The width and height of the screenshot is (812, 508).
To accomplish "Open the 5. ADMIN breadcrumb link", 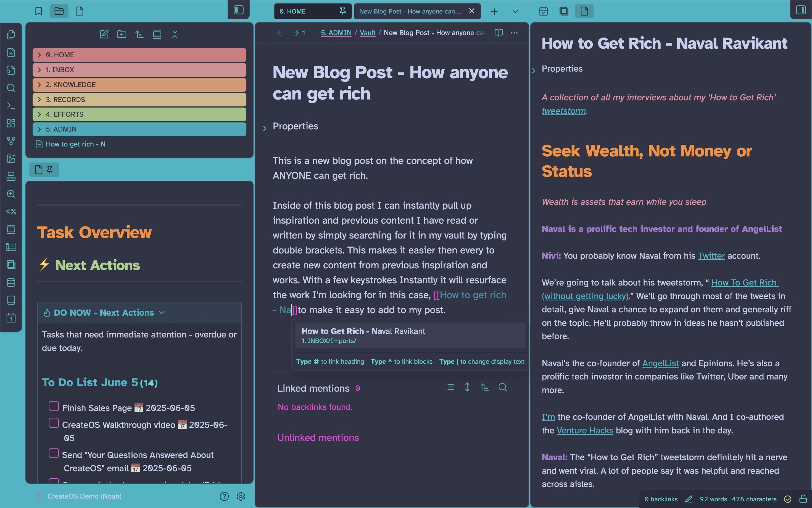I will coord(336,33).
